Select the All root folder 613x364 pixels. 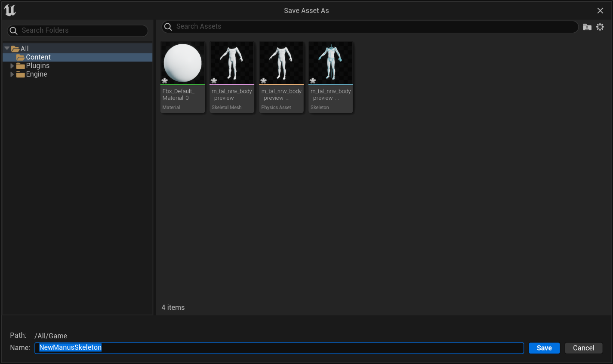[25, 49]
